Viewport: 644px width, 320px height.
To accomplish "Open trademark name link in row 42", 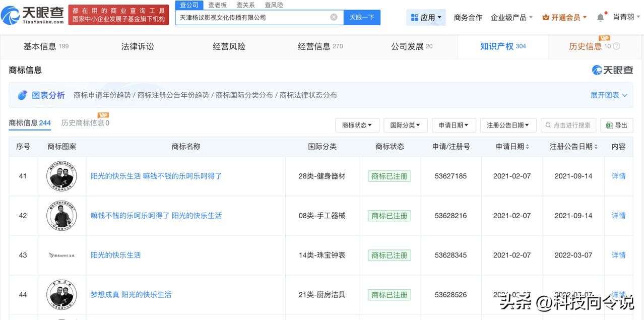I will point(156,216).
